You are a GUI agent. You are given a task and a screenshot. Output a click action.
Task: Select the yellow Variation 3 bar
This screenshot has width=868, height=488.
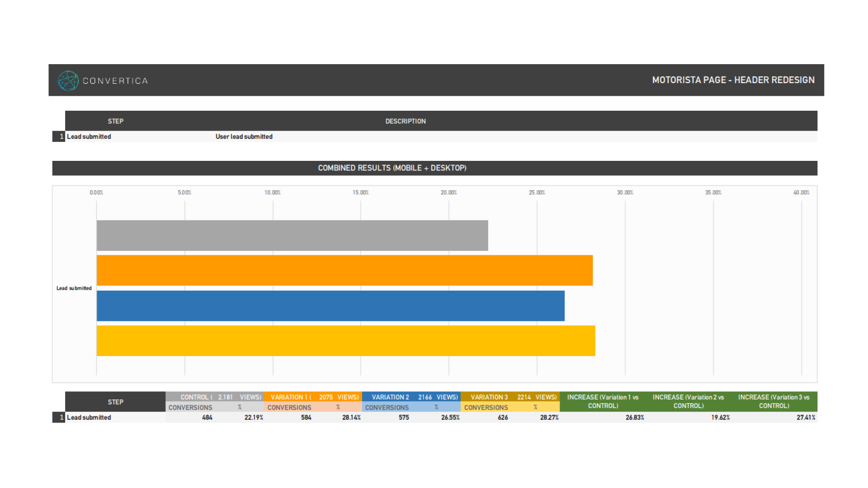click(346, 341)
